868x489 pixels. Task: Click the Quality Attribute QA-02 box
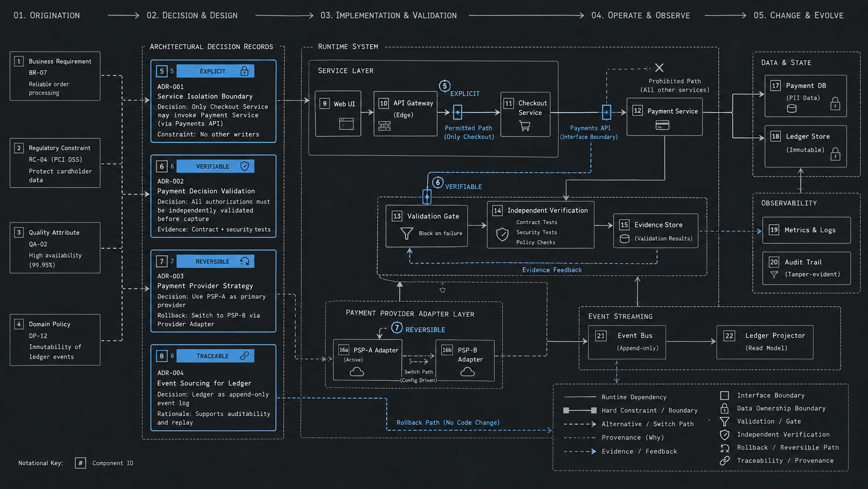[55, 248]
